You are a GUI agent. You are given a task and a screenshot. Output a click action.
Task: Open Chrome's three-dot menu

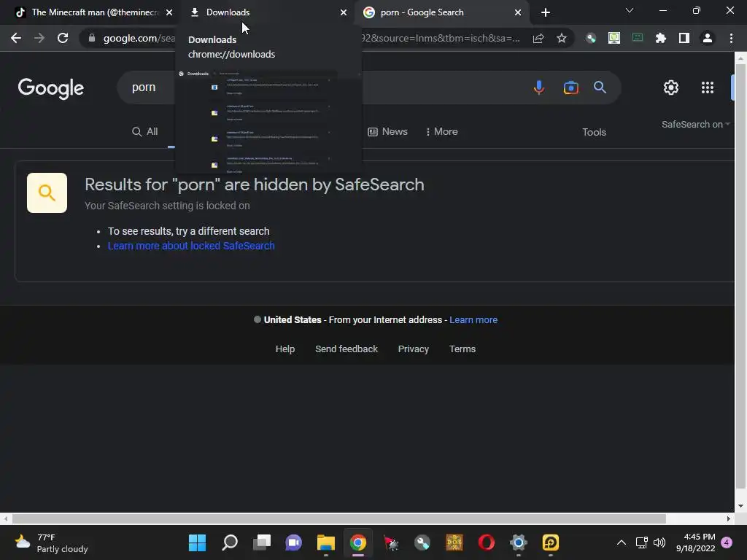(731, 38)
